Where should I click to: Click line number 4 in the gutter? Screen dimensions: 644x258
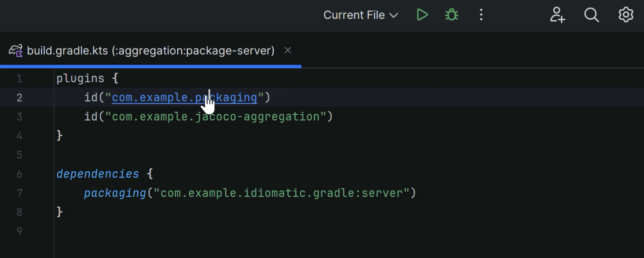point(19,136)
